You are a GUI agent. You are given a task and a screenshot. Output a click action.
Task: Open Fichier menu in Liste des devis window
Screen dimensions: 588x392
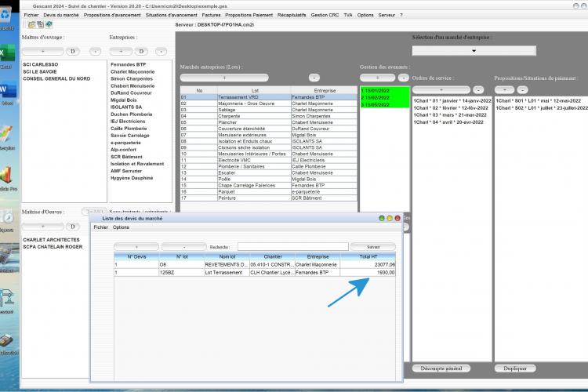(101, 227)
